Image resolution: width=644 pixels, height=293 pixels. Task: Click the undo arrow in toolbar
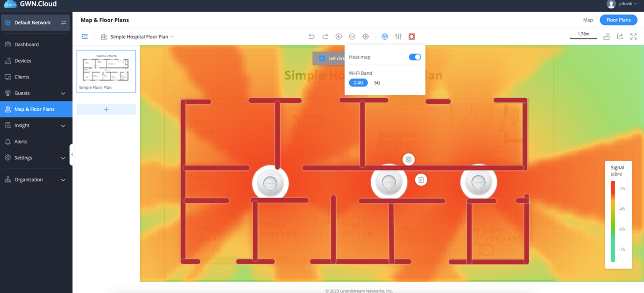click(311, 36)
